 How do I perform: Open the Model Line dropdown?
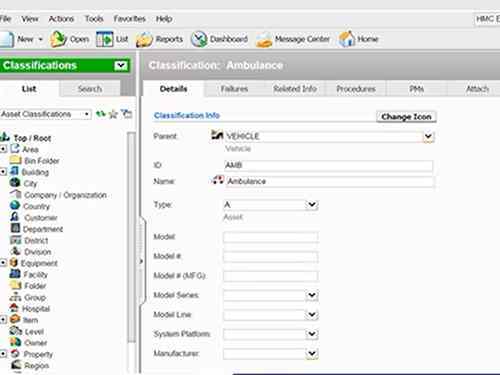[312, 314]
